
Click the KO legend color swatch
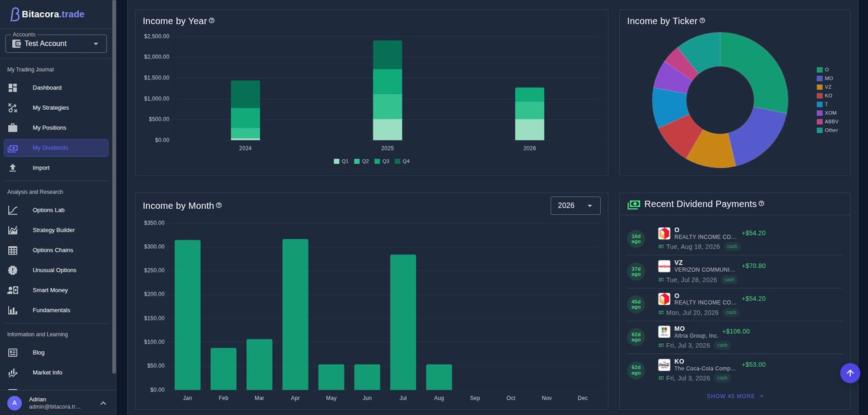(820, 96)
